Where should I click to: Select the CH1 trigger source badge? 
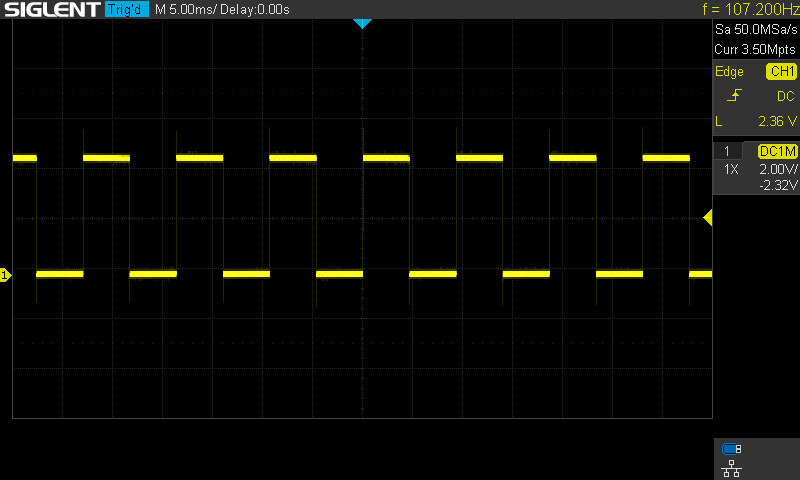click(x=781, y=72)
